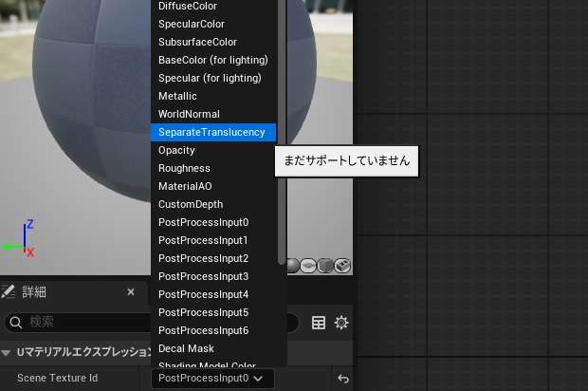Reset Scene Texture Id to default
The width and height of the screenshot is (588, 391).
(x=341, y=379)
